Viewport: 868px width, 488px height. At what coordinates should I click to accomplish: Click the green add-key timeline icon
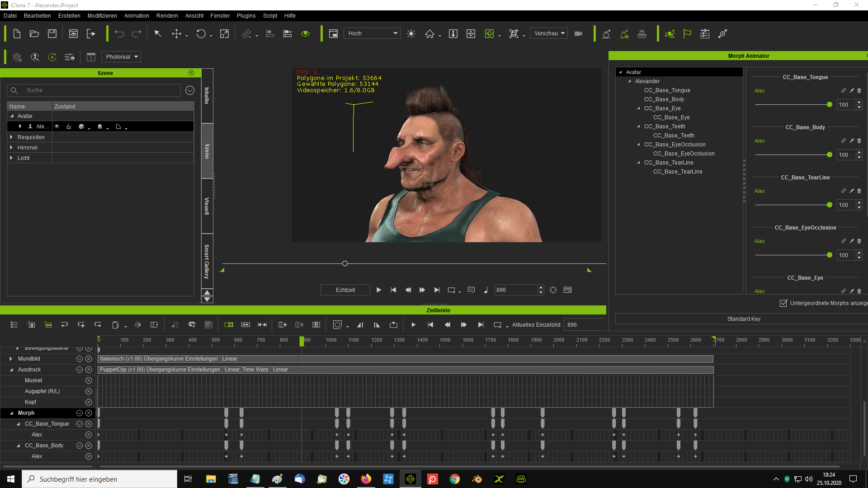point(229,324)
